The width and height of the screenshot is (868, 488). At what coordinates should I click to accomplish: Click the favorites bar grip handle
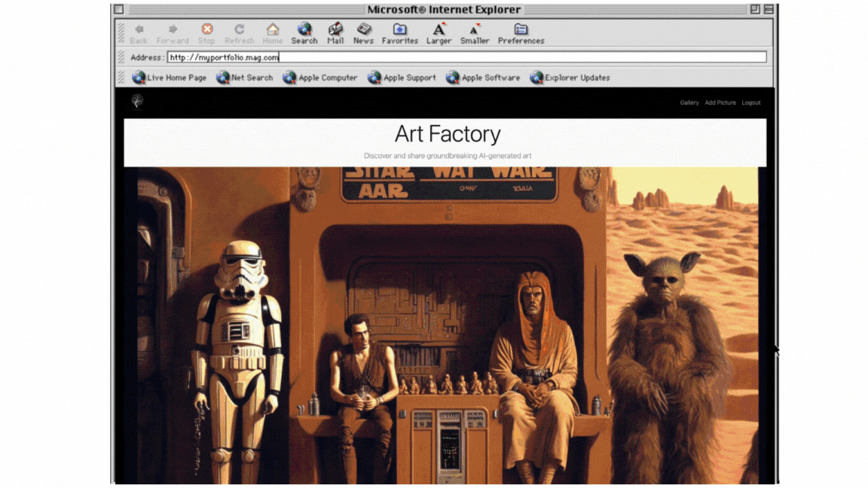(121, 78)
